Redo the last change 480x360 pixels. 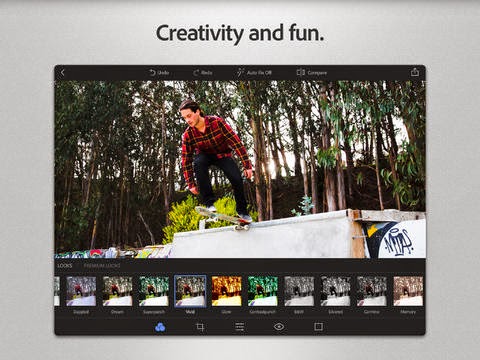point(203,72)
